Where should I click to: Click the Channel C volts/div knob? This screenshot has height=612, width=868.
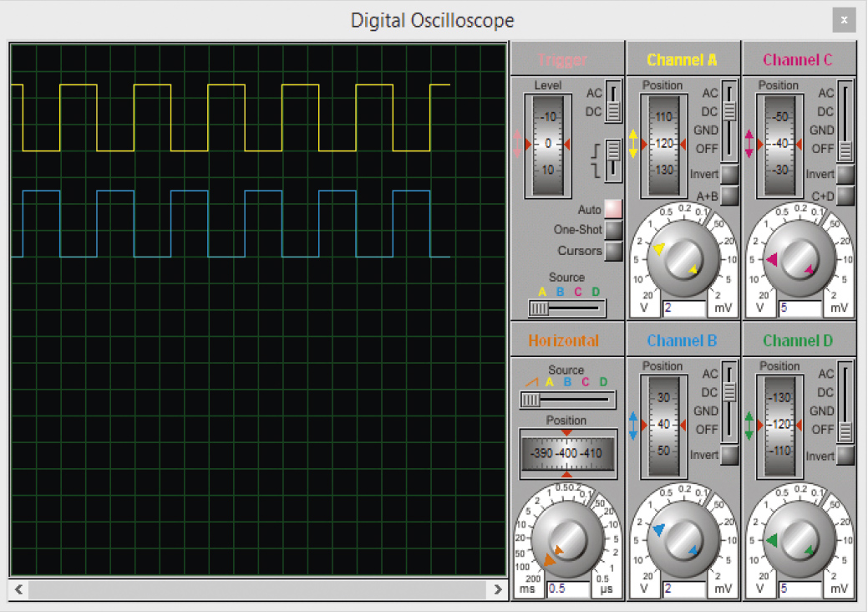(x=799, y=259)
